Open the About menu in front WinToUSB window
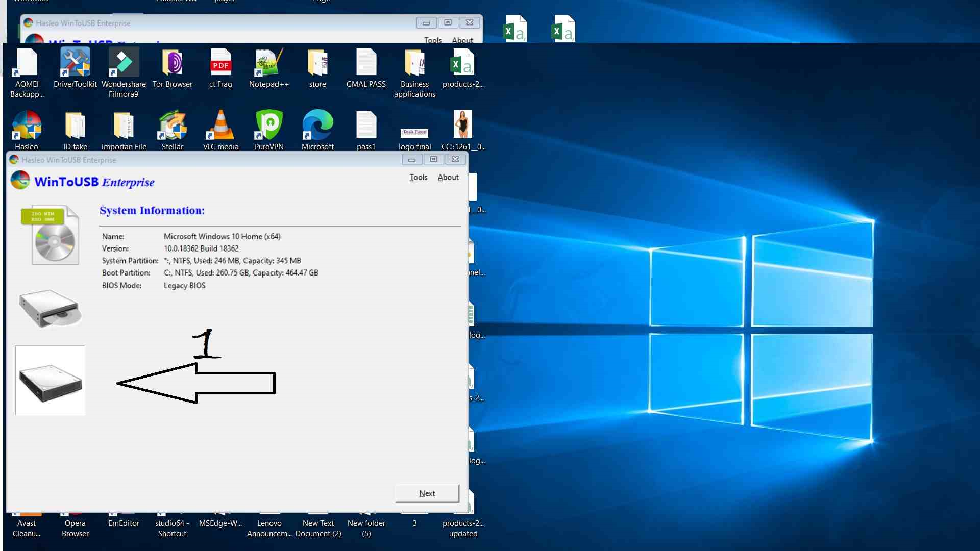 (448, 177)
